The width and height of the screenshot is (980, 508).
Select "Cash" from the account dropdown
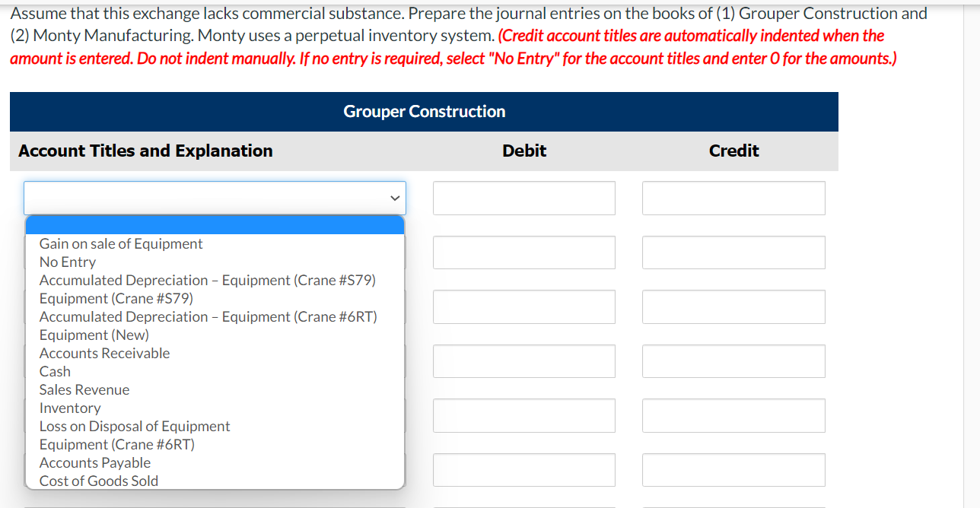[54, 371]
